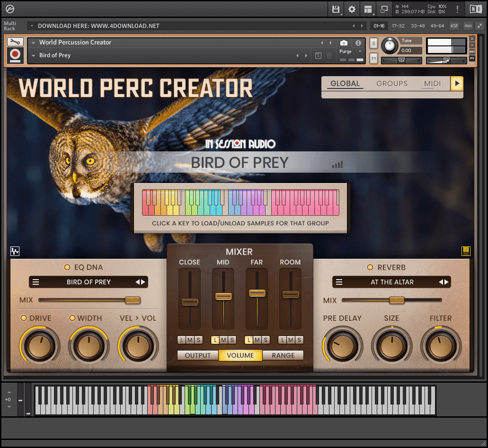Select the OUTPUT mixer mode button
The width and height of the screenshot is (488, 448).
198,355
